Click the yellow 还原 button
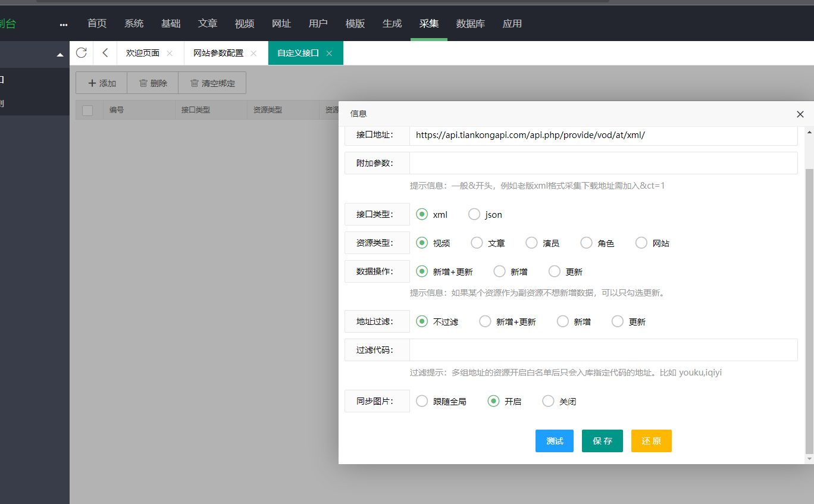The height and width of the screenshot is (504, 814). pos(652,441)
